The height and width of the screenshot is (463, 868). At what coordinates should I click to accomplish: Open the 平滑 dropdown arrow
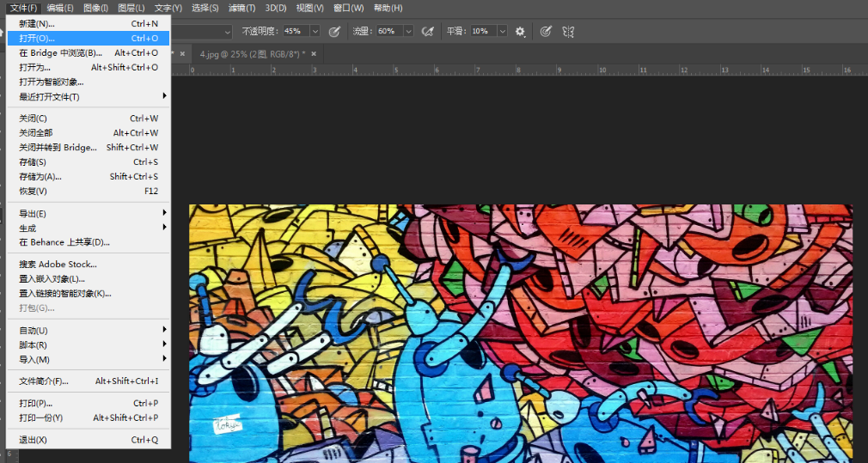click(503, 32)
